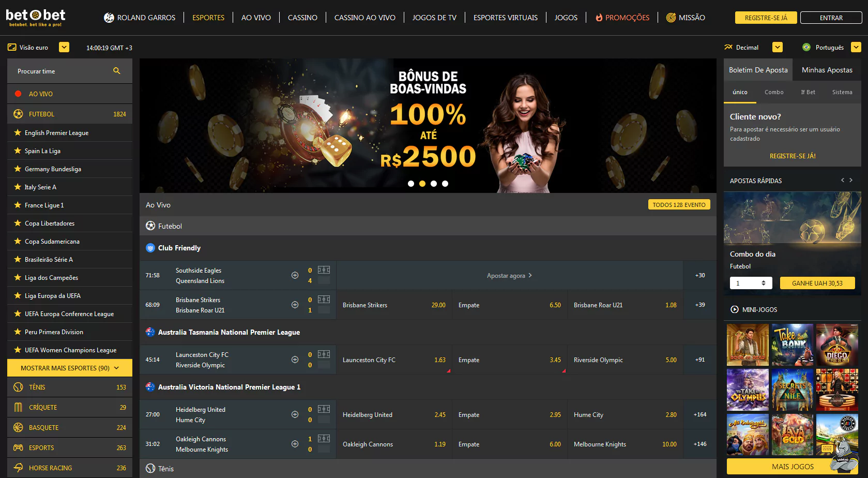Click the Tênis sidebar icon
Viewport: 868px width, 478px height.
coord(18,387)
